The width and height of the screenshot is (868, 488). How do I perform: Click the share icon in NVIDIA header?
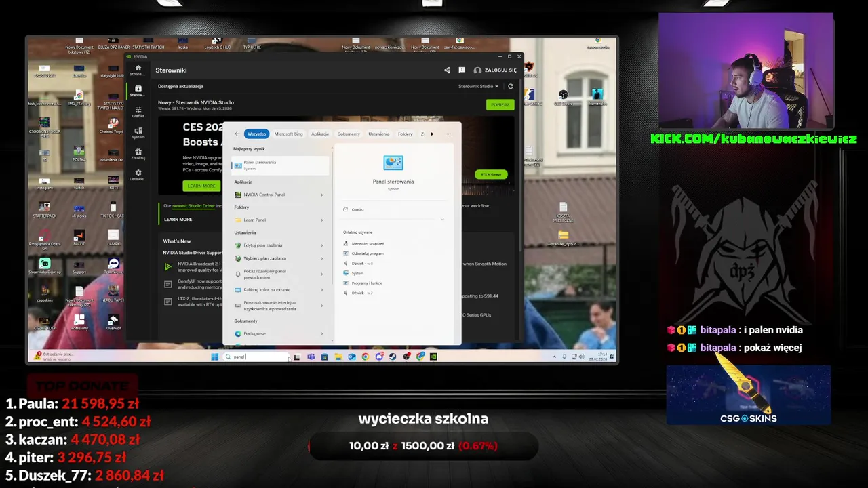tap(447, 70)
